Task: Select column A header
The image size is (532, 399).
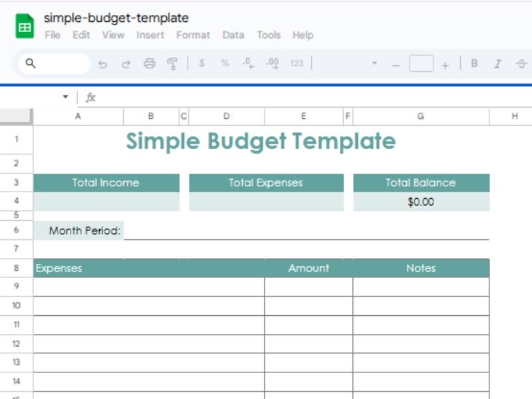Action: pyautogui.click(x=78, y=116)
